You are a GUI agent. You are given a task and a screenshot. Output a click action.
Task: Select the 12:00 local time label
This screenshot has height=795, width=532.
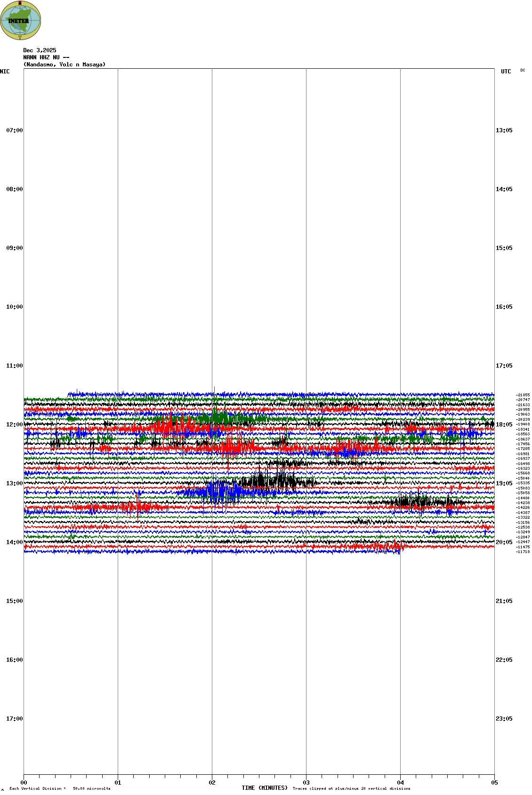[14, 425]
